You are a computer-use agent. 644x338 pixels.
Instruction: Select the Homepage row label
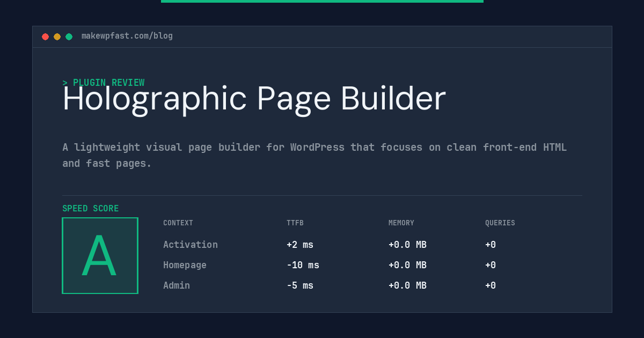pyautogui.click(x=185, y=265)
